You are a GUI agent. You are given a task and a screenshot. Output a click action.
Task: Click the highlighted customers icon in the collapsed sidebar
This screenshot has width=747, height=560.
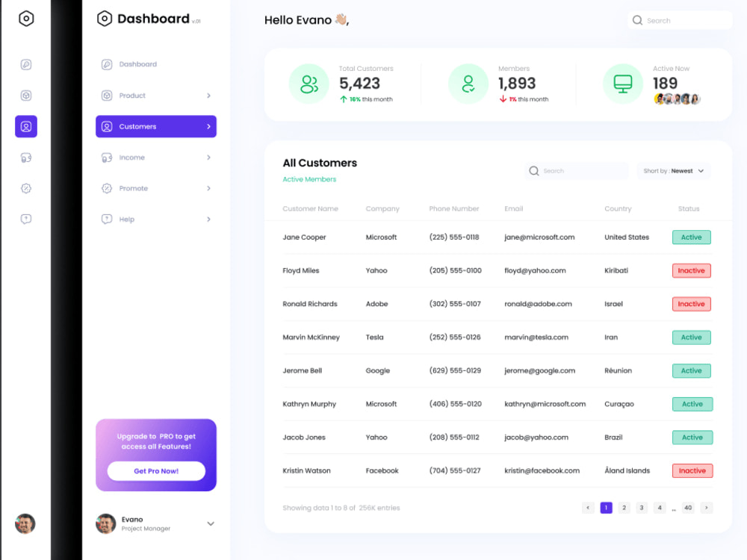[x=26, y=126]
